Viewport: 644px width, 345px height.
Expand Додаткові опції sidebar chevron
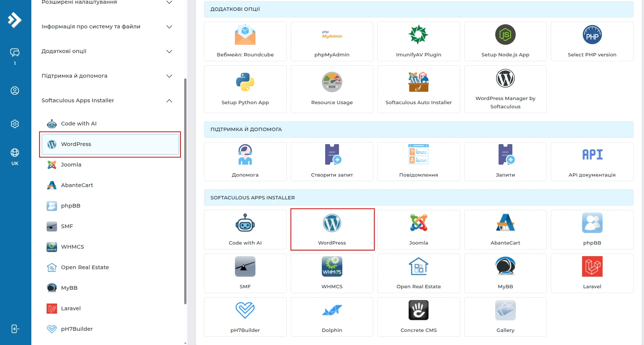[169, 52]
